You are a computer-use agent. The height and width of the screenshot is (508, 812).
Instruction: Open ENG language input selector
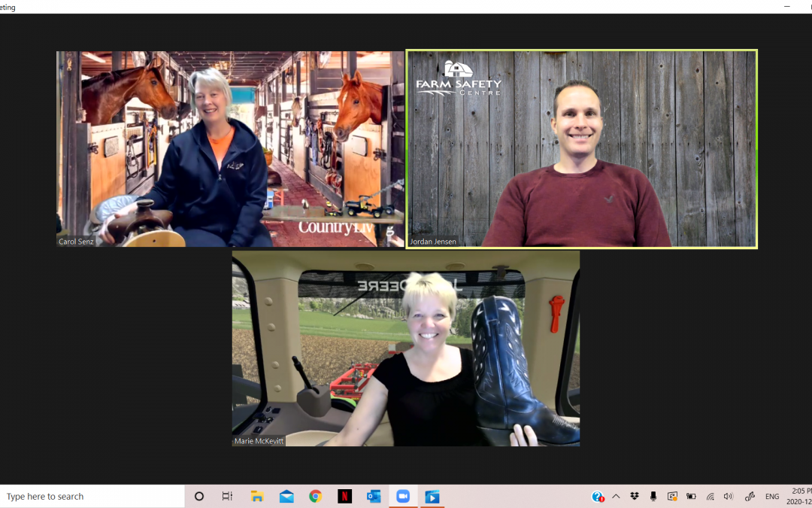click(772, 497)
